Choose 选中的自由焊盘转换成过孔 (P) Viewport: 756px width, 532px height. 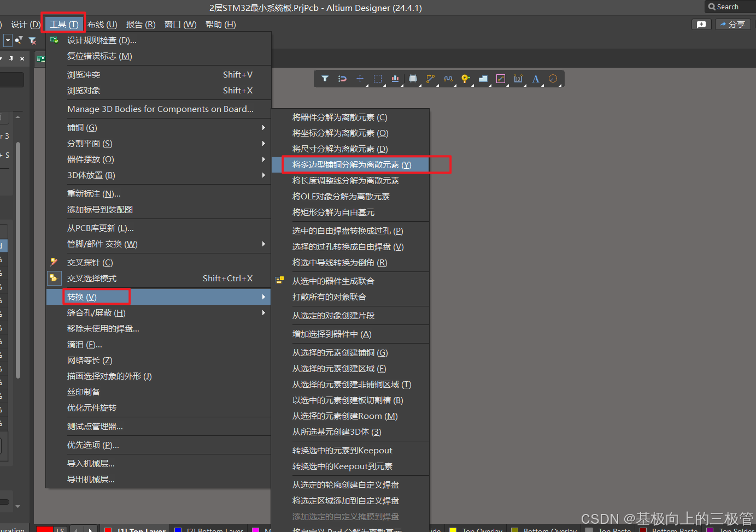350,230
